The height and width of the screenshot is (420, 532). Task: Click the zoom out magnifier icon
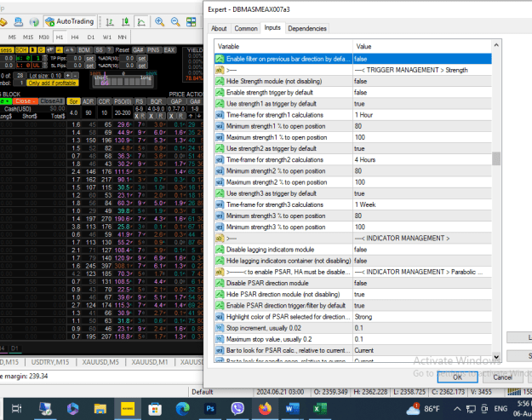(x=175, y=22)
